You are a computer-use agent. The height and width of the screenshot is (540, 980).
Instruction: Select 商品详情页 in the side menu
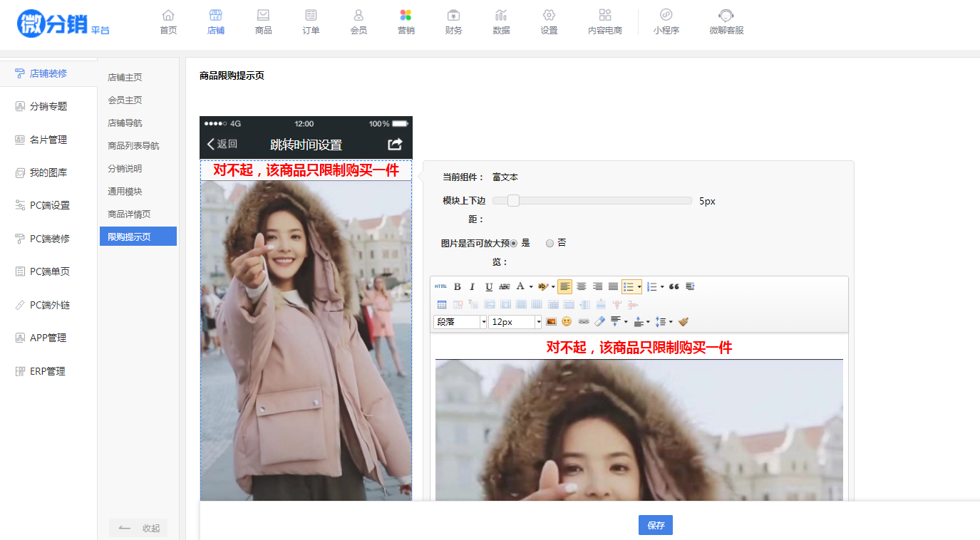(129, 214)
